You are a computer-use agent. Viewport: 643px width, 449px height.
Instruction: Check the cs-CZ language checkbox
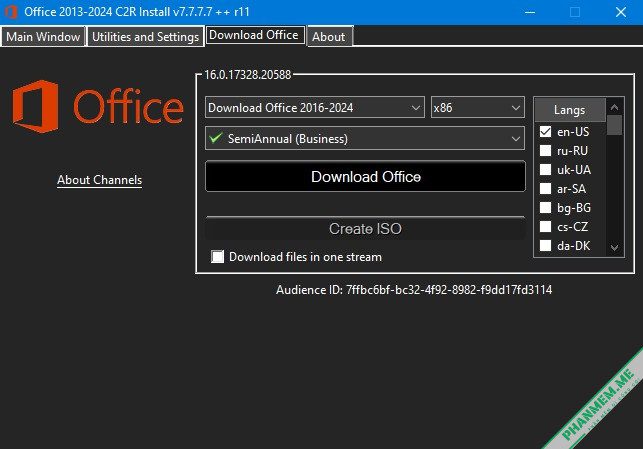[545, 226]
